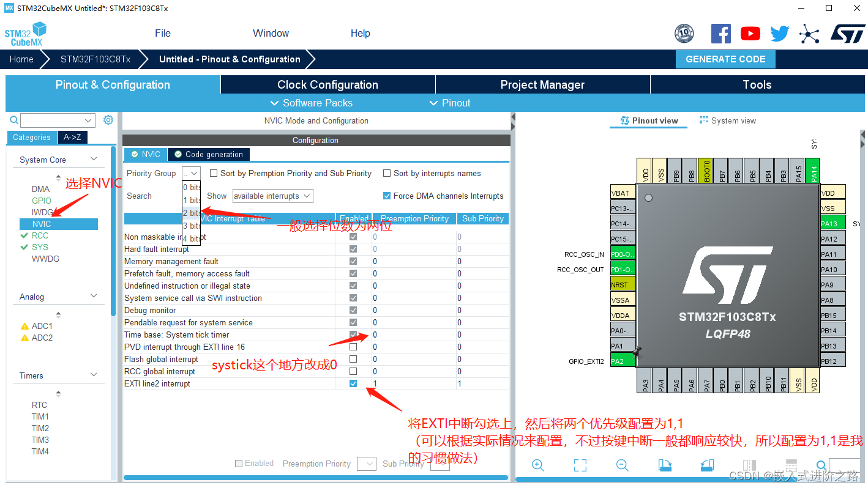Uncheck Force DMA channels Interrupts
Image resolution: width=868 pixels, height=488 pixels.
(x=387, y=196)
